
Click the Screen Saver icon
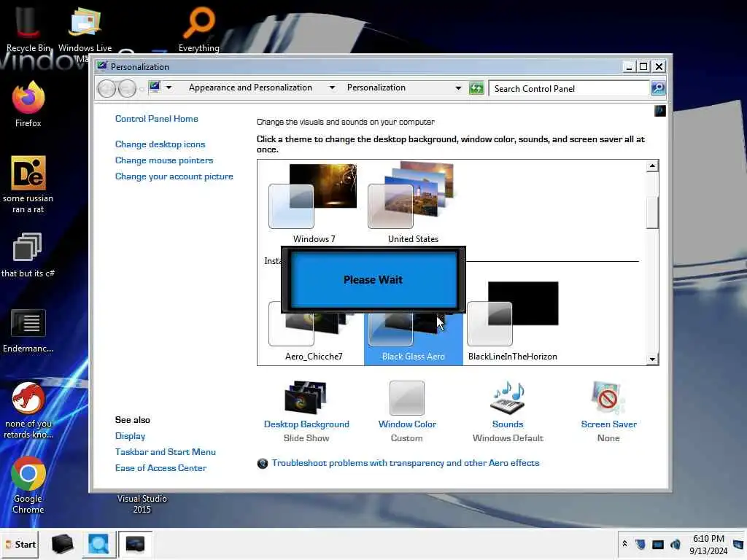coord(608,397)
